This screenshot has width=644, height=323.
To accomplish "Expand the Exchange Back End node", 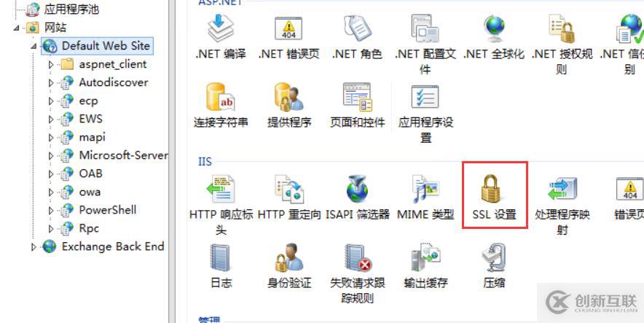I will 34,247.
